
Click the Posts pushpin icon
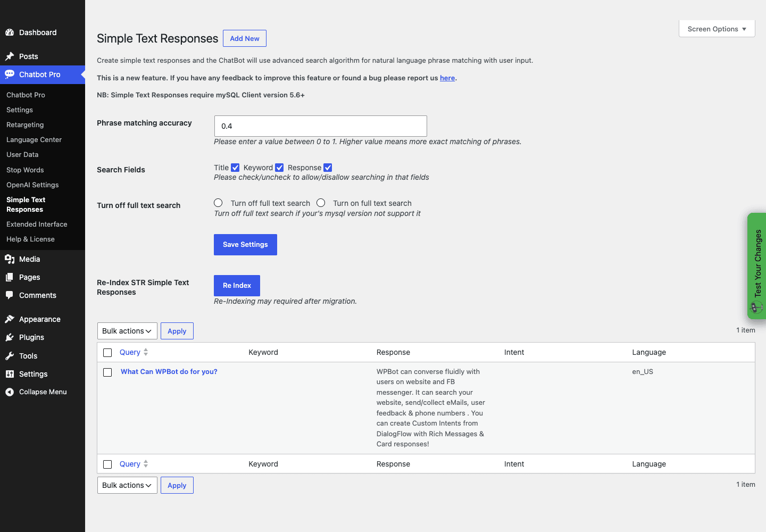click(x=10, y=56)
